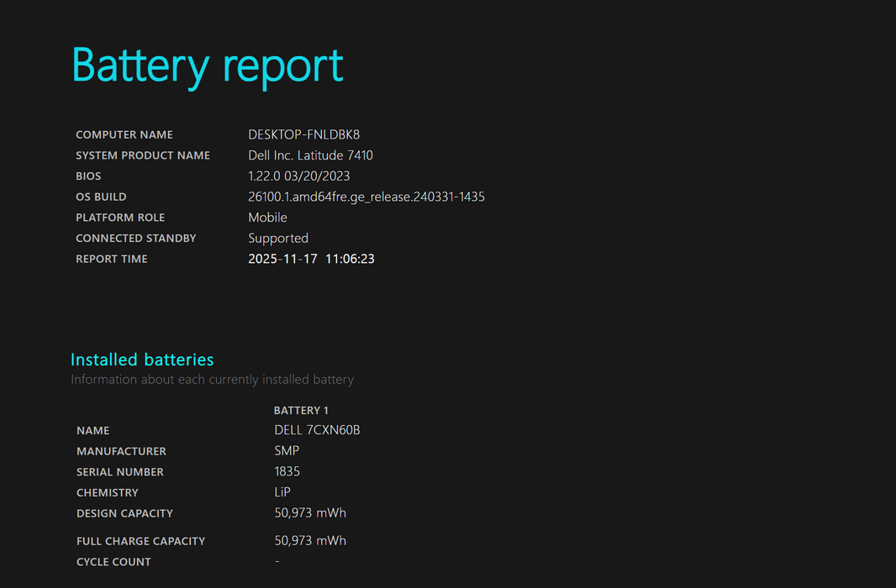The image size is (896, 588).
Task: Click the Dell Inc. Latitude 7410 value
Action: [x=310, y=155]
